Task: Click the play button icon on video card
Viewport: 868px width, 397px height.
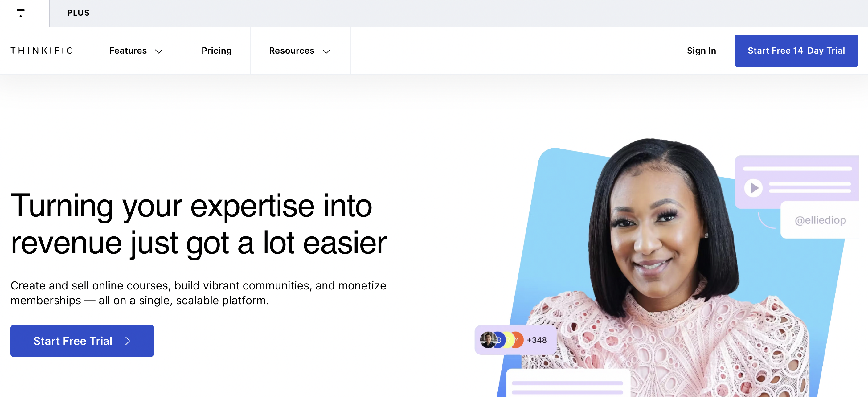Action: (753, 188)
